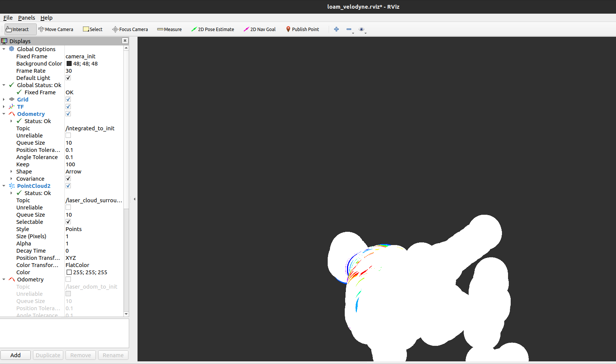The image size is (616, 364).
Task: Click the Displays scrollbar up arrow
Action: pos(126,48)
